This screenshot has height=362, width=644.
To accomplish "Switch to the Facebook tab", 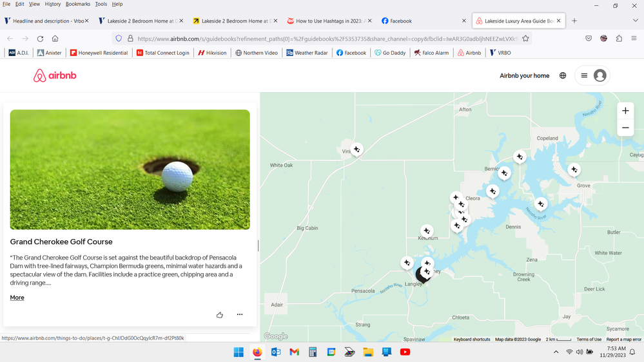I will (422, 21).
